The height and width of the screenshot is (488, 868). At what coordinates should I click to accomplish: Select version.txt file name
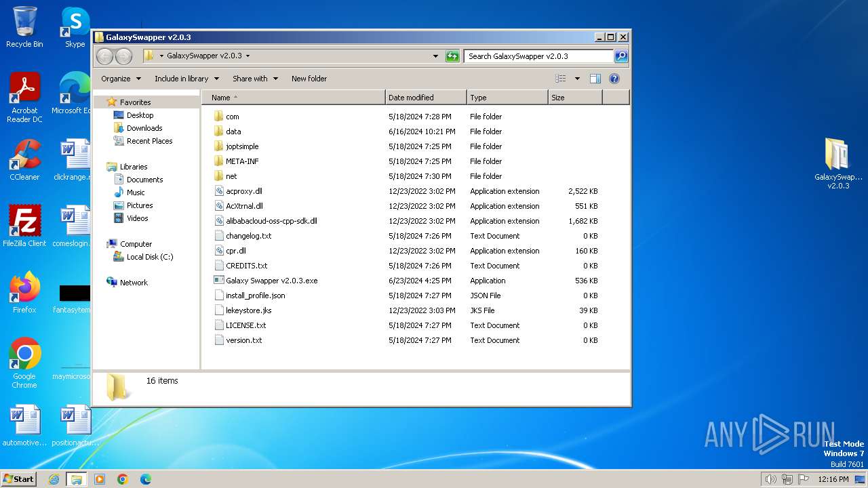click(x=243, y=340)
